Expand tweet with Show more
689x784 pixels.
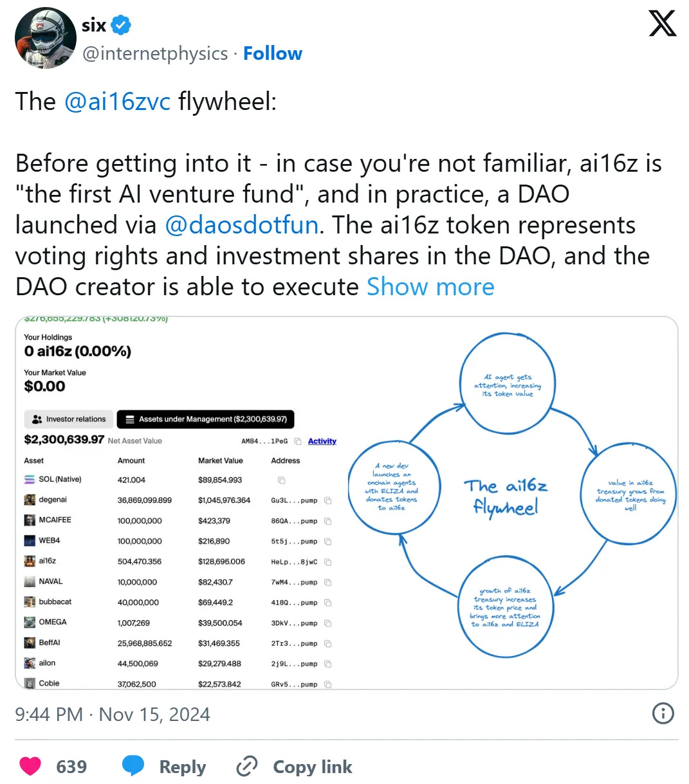[430, 287]
